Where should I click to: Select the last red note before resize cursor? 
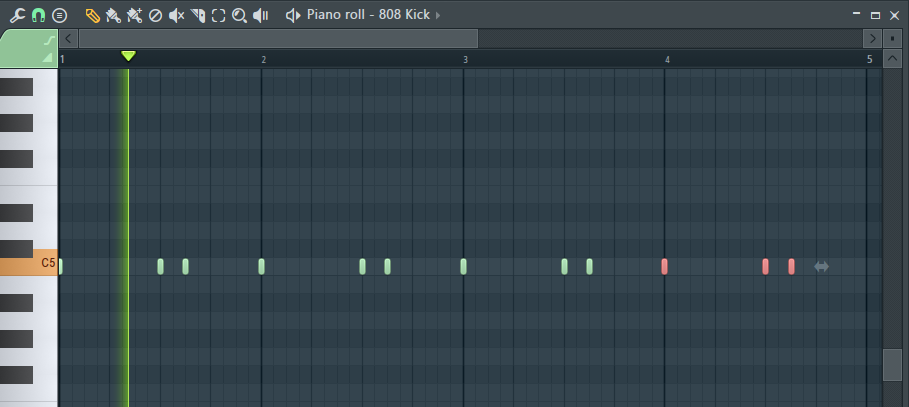791,267
